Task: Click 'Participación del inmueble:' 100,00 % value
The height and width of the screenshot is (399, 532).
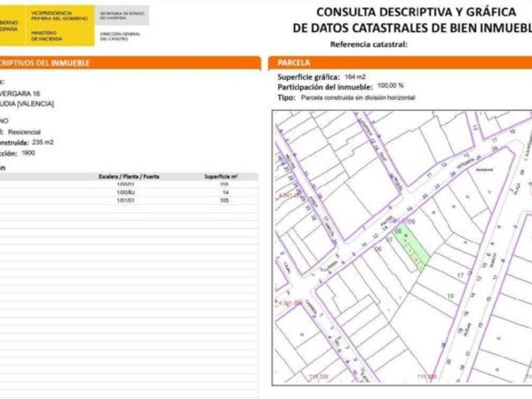Action: coord(390,86)
